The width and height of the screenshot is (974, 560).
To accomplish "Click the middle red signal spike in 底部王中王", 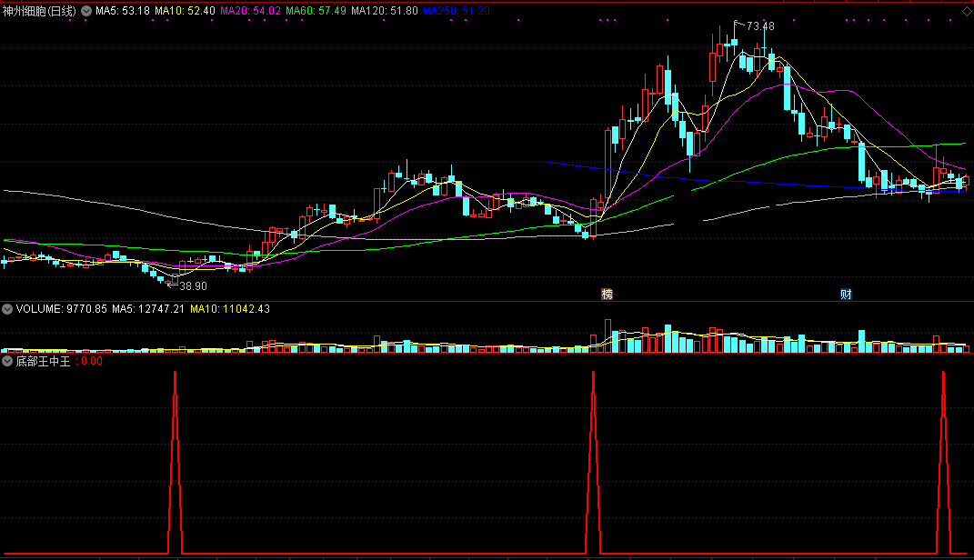I will (x=593, y=462).
